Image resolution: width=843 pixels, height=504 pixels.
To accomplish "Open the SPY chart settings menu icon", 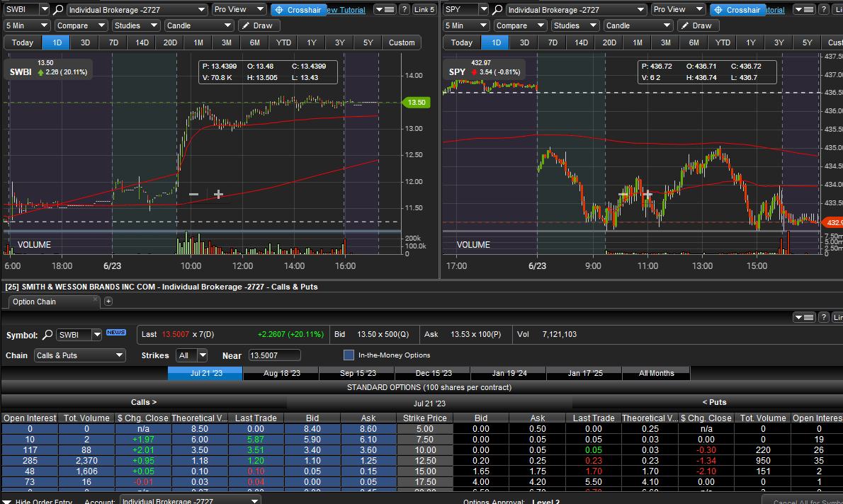I will (805, 10).
